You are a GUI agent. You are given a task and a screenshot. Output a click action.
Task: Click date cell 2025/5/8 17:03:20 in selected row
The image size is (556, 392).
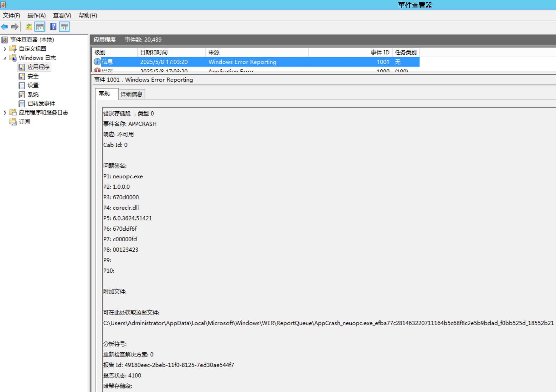(164, 62)
